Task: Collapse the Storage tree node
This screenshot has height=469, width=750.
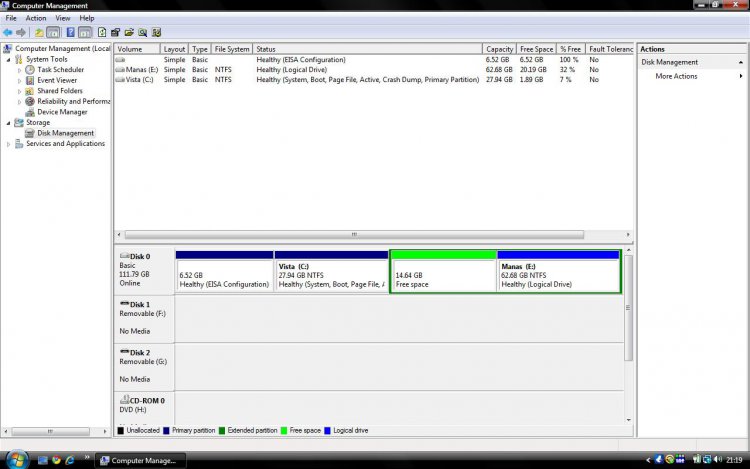Action: point(8,123)
